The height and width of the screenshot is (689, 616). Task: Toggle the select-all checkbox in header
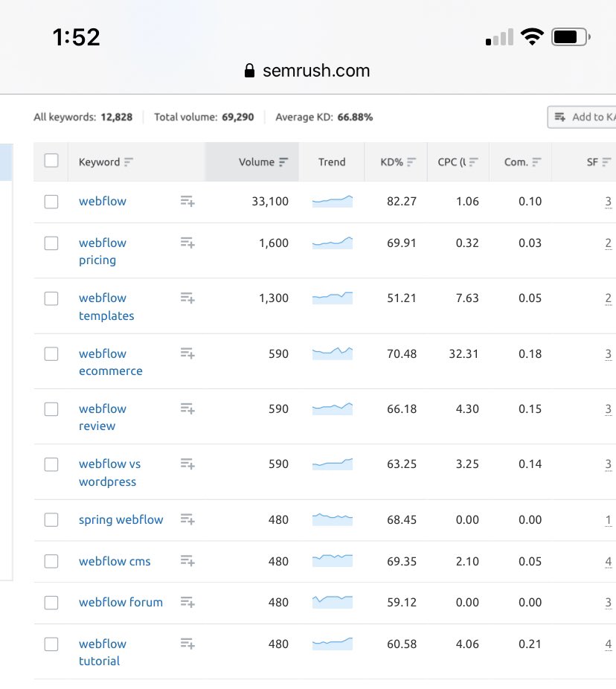pos(51,161)
